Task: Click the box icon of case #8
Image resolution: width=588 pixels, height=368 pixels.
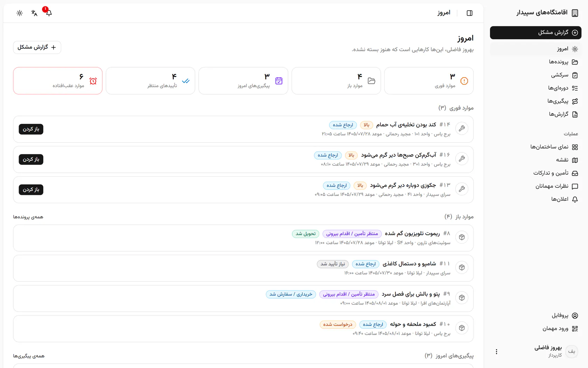Action: point(462,237)
